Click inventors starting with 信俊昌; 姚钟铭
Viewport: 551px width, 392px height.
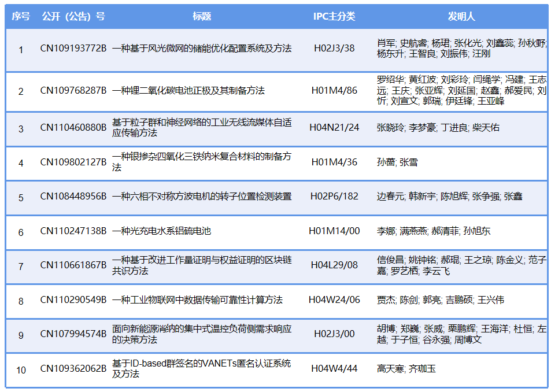pos(461,265)
